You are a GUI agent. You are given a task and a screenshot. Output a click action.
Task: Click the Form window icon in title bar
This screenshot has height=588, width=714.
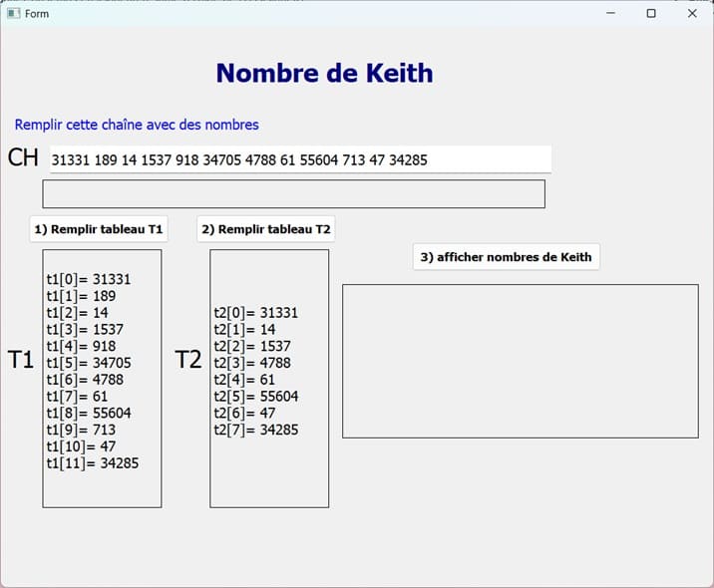pyautogui.click(x=14, y=13)
